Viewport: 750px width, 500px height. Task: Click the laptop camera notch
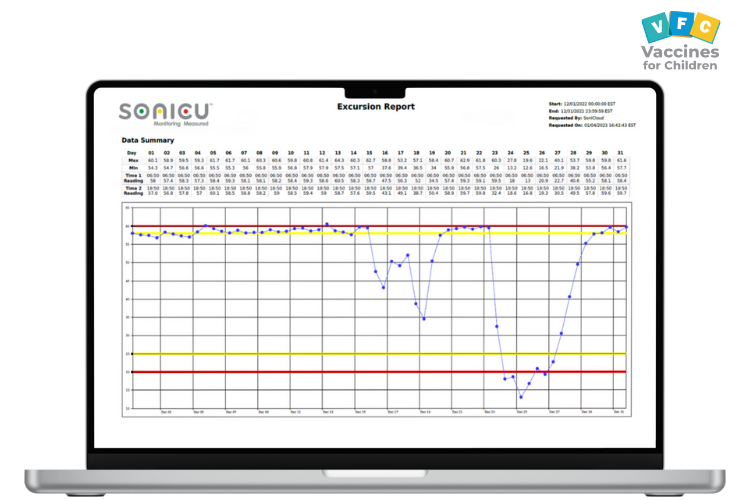coord(374,86)
